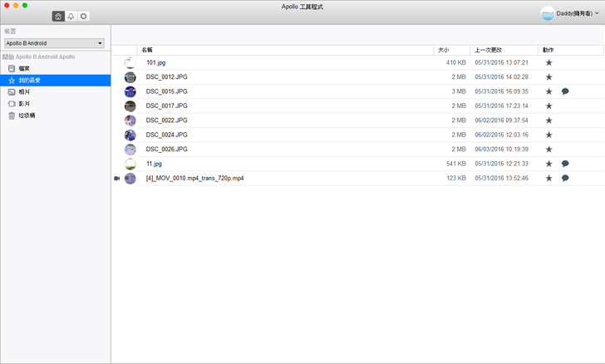The height and width of the screenshot is (364, 605).
Task: Go to 垃圾桶 in the sidebar
Action: (x=27, y=116)
